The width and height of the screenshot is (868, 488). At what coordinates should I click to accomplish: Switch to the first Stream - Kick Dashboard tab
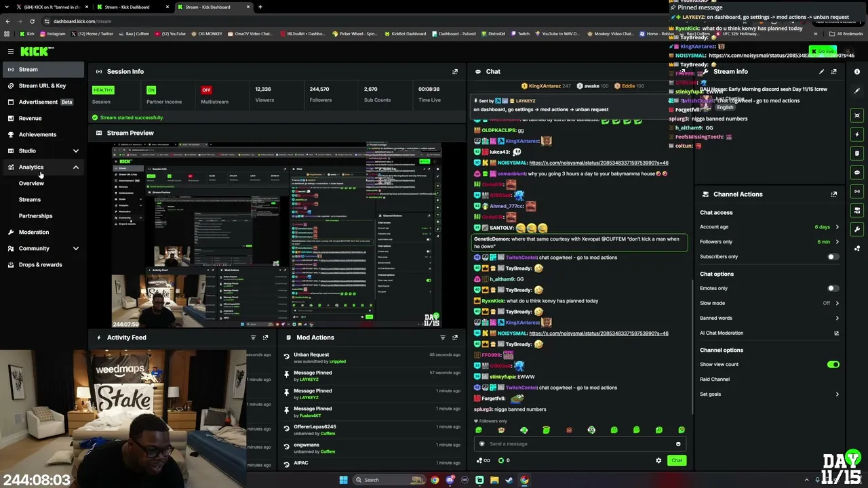132,7
